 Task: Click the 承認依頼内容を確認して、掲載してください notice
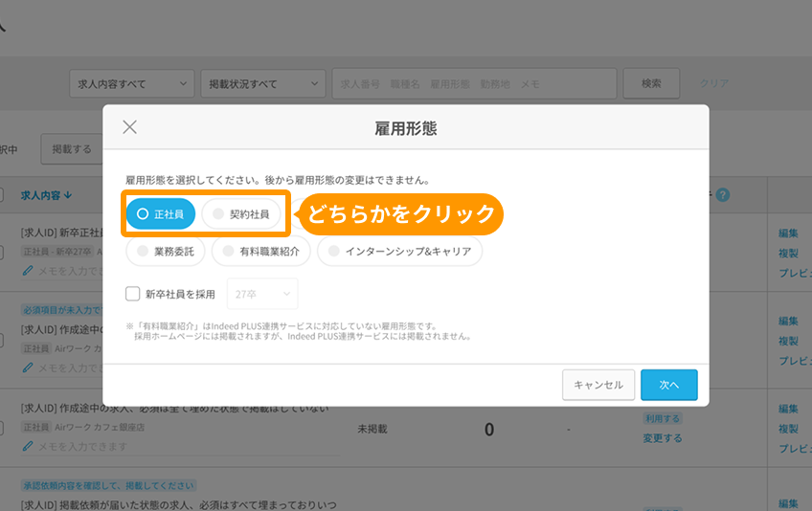109,485
